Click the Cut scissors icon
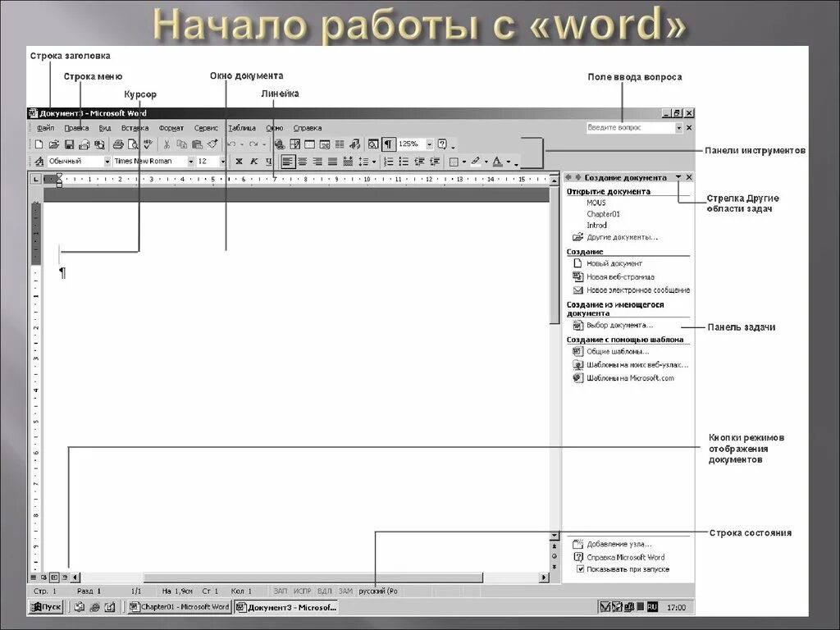 point(167,144)
